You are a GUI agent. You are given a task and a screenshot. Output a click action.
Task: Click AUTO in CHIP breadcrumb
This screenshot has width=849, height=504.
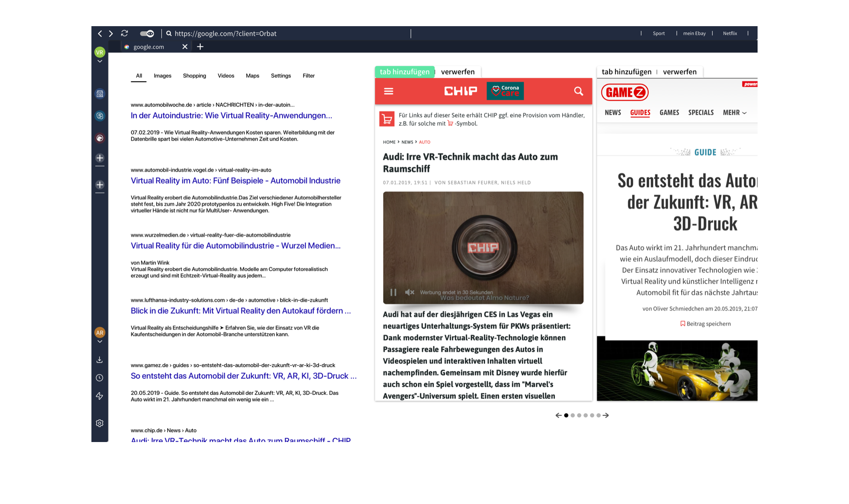point(424,142)
